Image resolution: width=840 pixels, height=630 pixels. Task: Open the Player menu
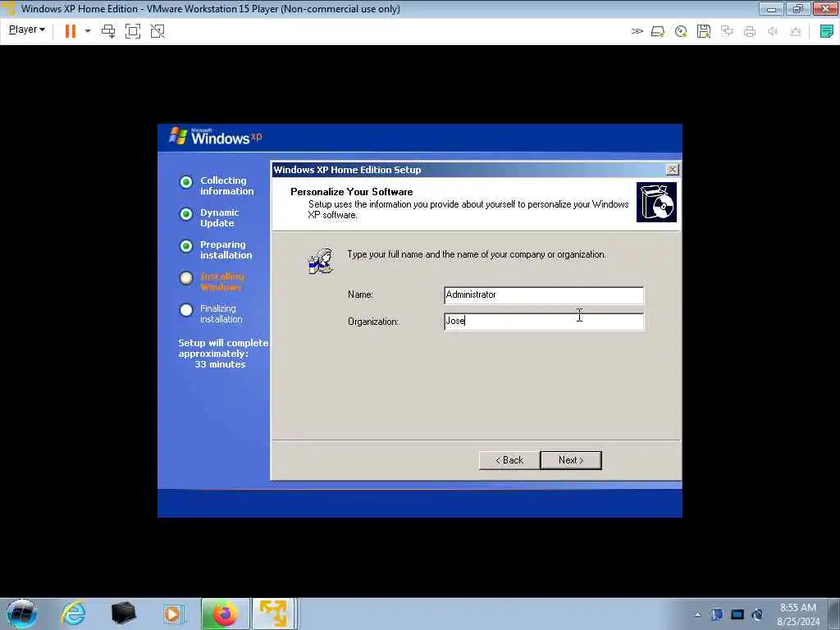point(27,30)
